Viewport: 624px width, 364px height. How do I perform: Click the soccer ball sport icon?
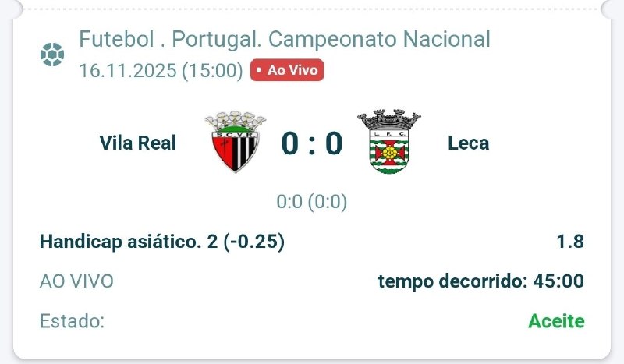point(51,54)
